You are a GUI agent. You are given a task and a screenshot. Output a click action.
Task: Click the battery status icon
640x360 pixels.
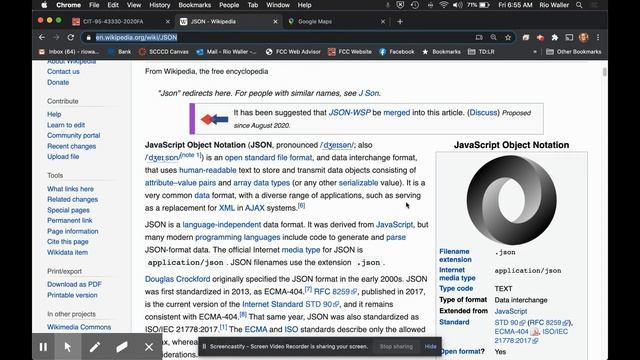484,5
